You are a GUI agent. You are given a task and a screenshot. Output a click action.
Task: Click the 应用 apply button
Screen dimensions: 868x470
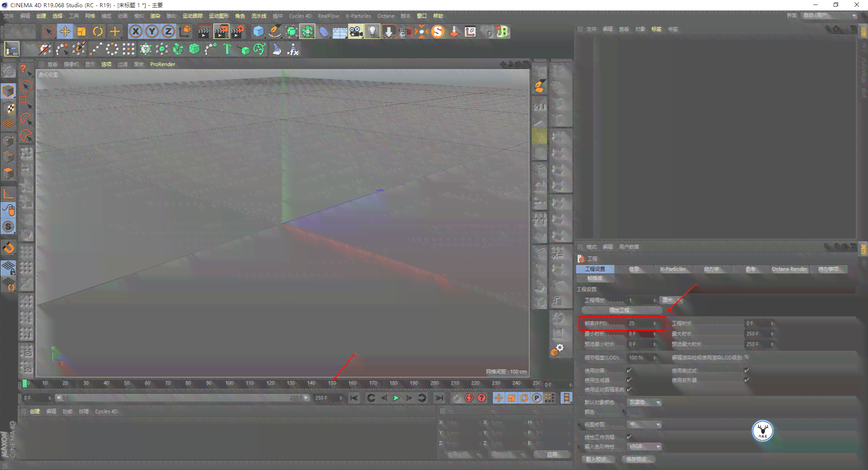tap(552, 454)
